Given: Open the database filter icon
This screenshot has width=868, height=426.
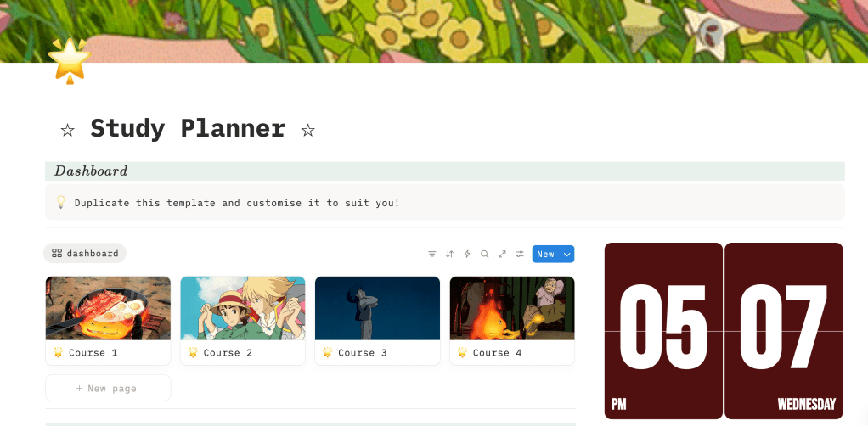Looking at the screenshot, I should click(431, 254).
